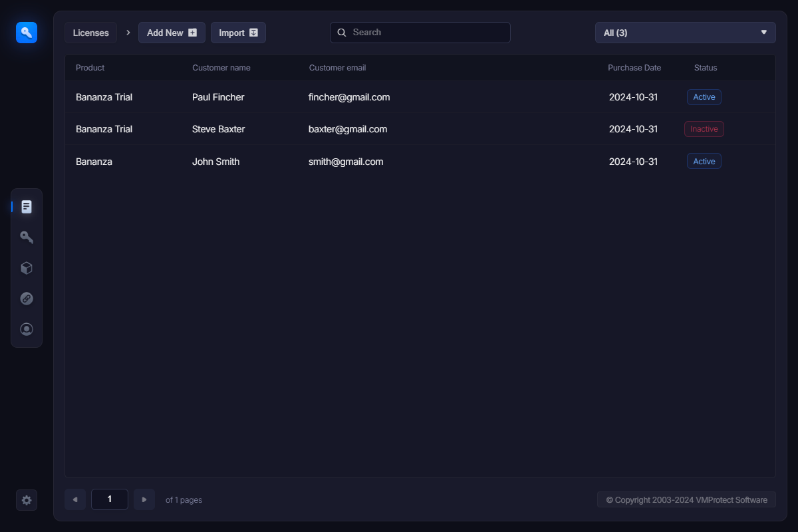Screen dimensions: 798x532
Task: Open settings via the gear icon
Action: 27,500
